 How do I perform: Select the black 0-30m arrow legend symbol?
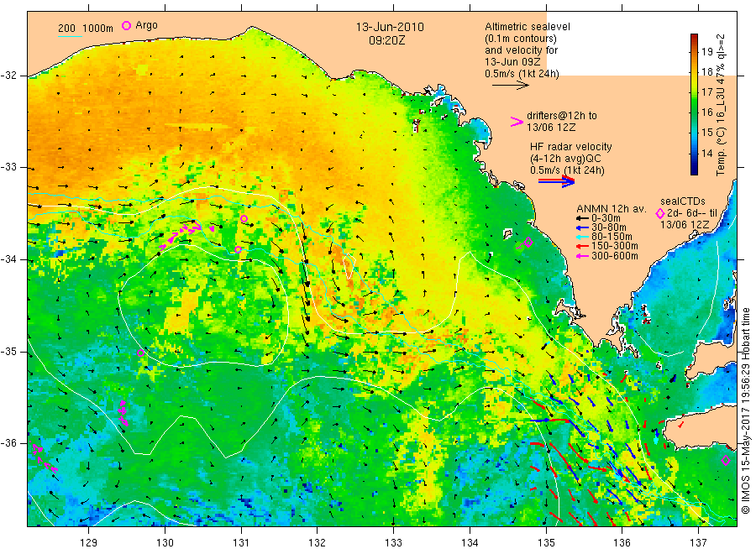point(582,218)
